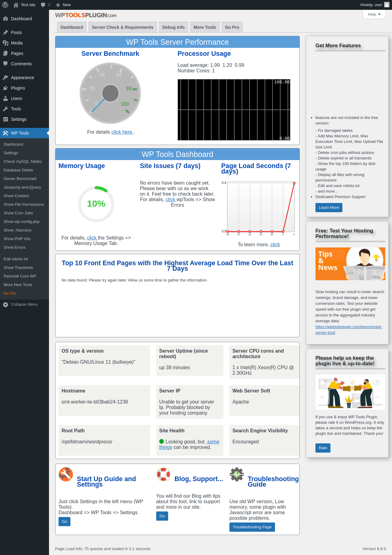Open Test site home icon
The width and height of the screenshot is (392, 555).
click(x=16, y=5)
